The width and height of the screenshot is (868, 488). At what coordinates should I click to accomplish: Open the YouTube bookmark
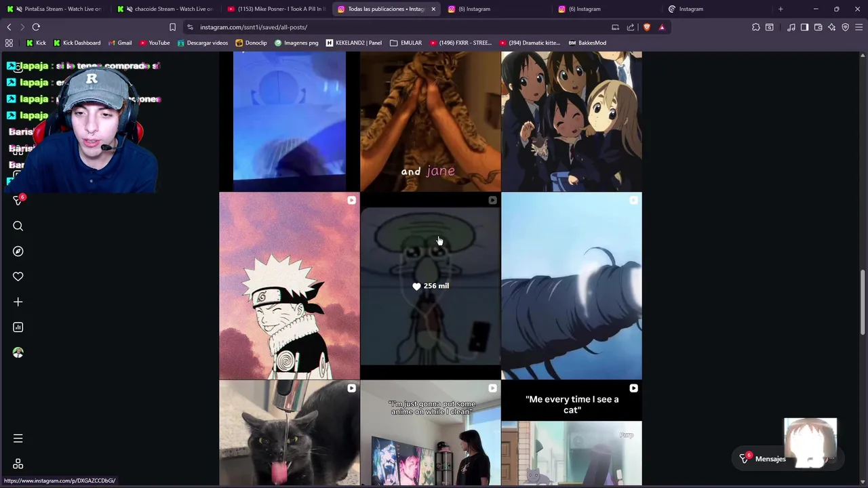point(155,43)
